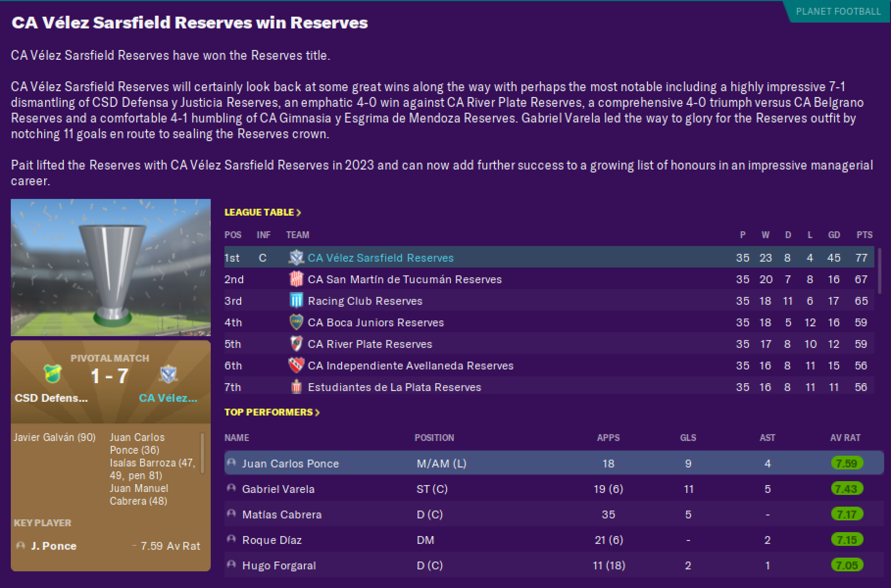Click the pivotal match scorers scrollbar

[x=202, y=453]
